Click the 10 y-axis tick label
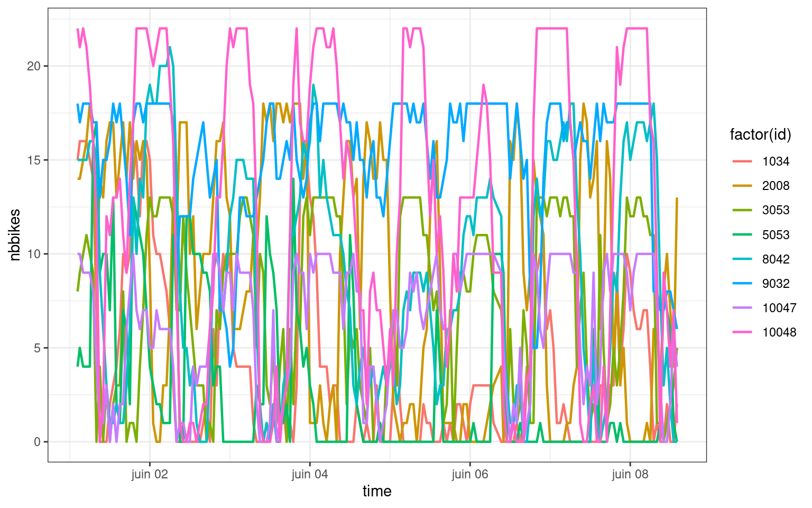Screen dimensions: 812x508 [x=35, y=254]
